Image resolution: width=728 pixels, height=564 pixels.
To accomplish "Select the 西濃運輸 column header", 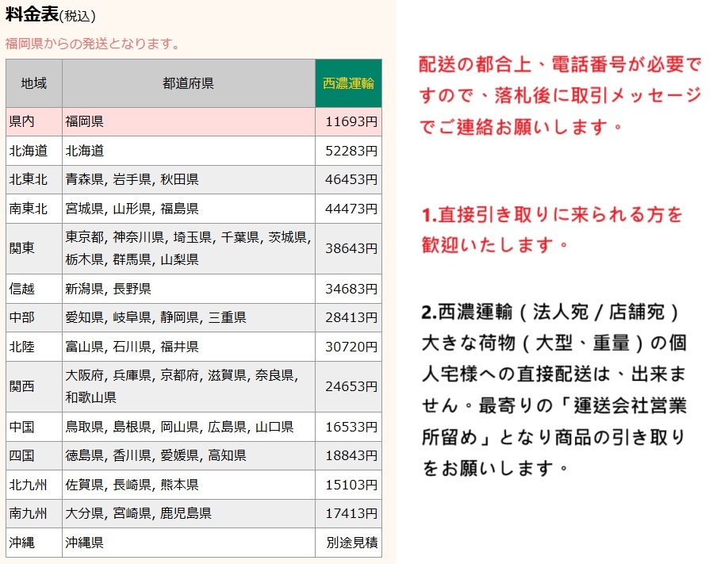I will 348,83.
